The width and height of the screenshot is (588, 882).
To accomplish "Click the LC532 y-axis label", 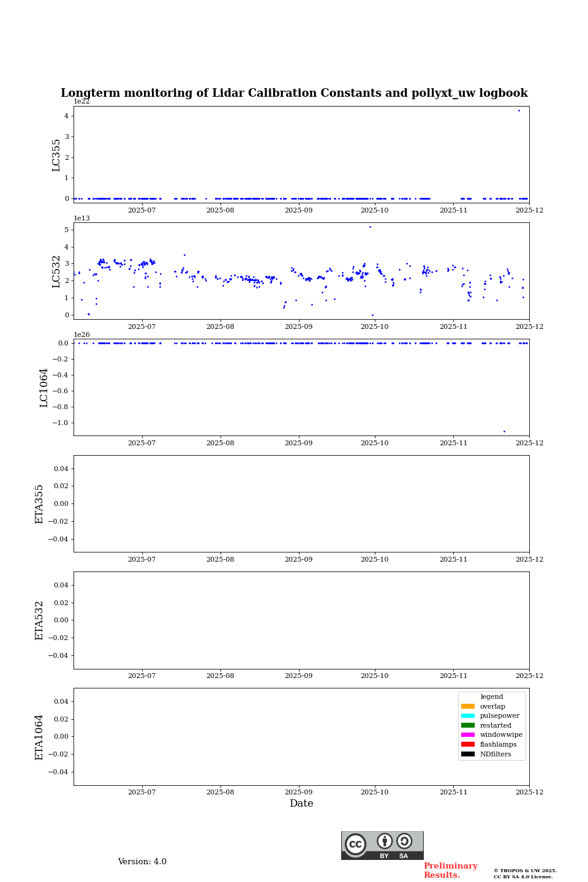I will [56, 271].
